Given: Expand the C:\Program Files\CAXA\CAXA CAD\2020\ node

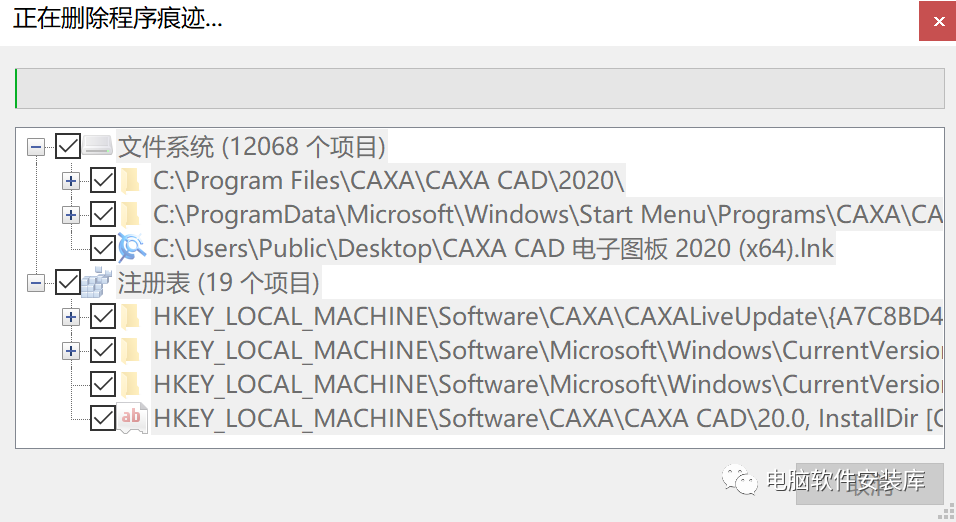Looking at the screenshot, I should (x=71, y=181).
